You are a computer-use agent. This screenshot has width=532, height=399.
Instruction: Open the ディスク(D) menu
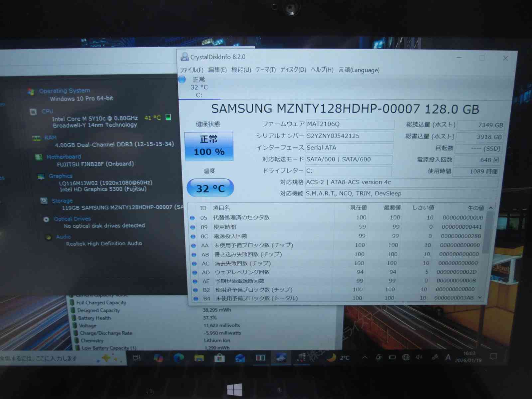click(293, 70)
